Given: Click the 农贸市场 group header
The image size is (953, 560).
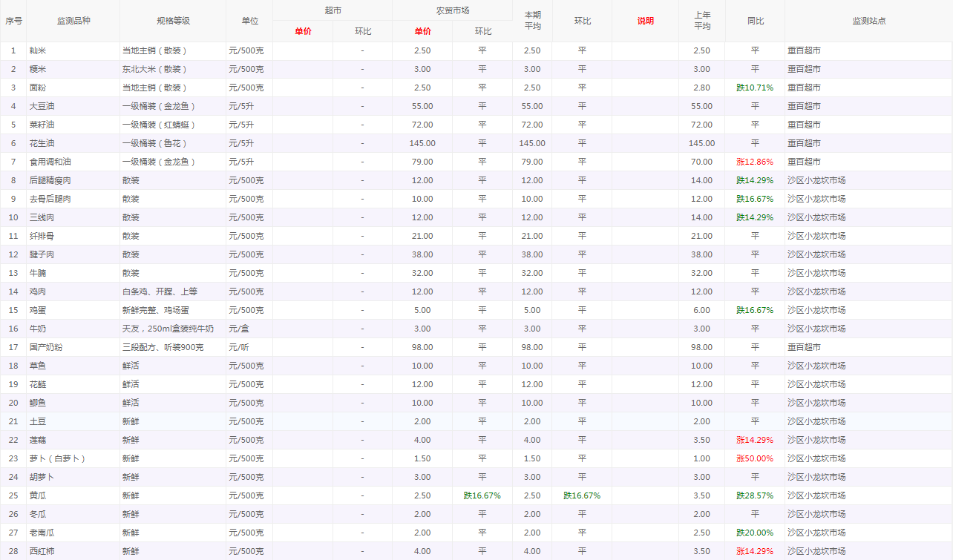Looking at the screenshot, I should (452, 10).
